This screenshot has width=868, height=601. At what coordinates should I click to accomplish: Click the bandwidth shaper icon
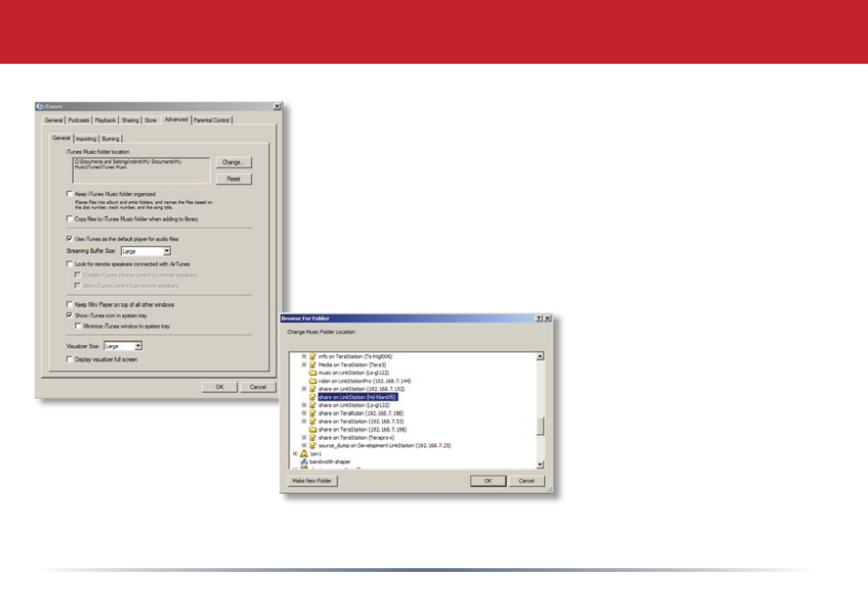(303, 462)
